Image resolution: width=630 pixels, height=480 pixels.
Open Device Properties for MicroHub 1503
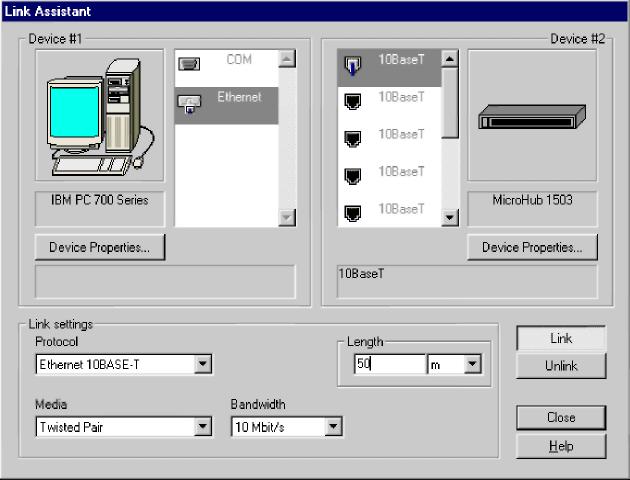532,247
